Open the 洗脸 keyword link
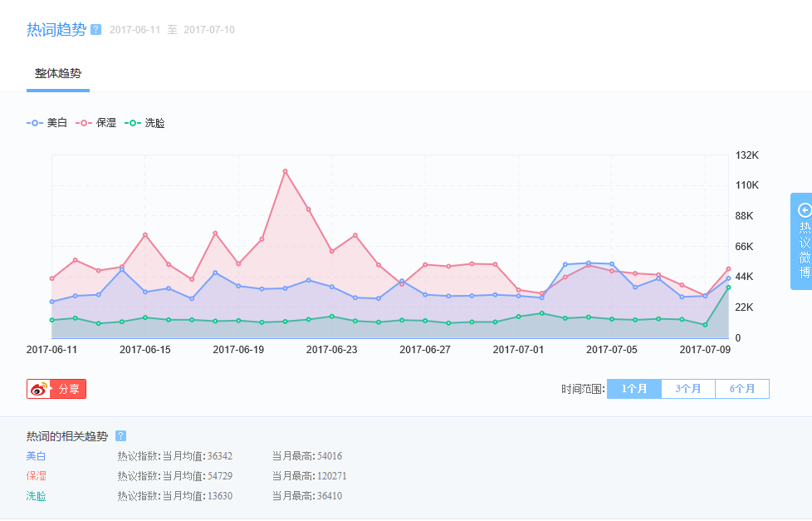This screenshot has height=521, width=812. (x=37, y=496)
